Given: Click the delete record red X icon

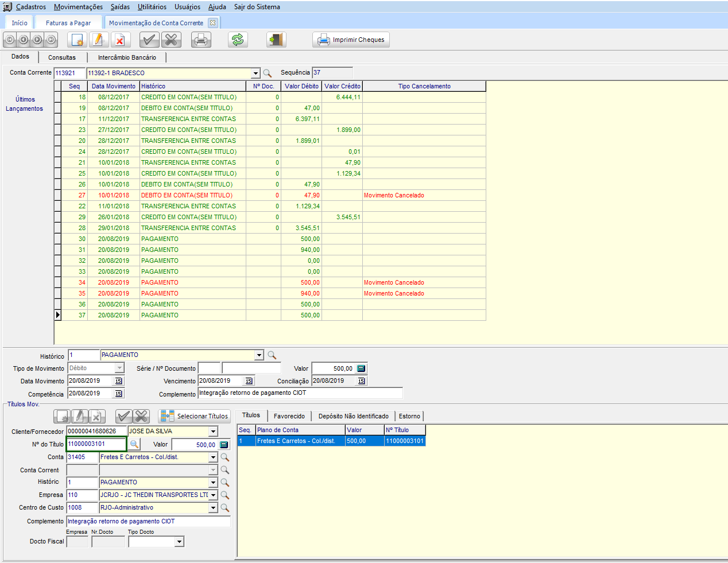Looking at the screenshot, I should [119, 40].
